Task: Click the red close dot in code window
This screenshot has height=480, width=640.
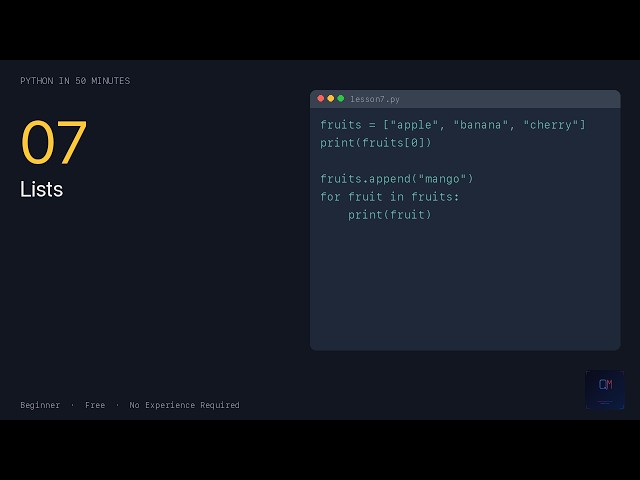Action: tap(320, 98)
